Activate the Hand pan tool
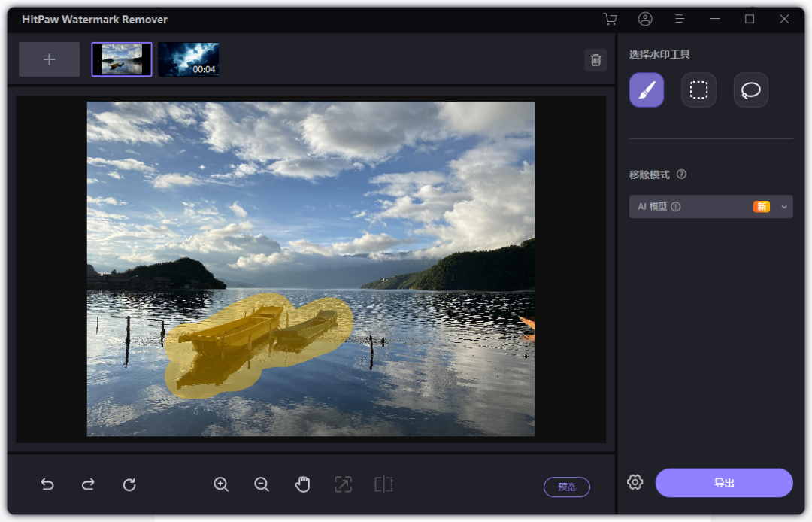This screenshot has height=522, width=812. coord(302,484)
